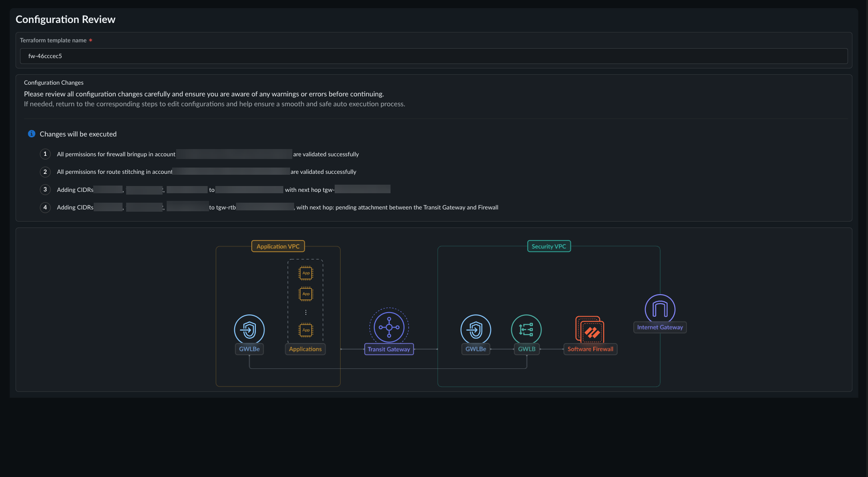Click GWLBe shield icon in Security VPC
868x477 pixels.
click(x=476, y=329)
